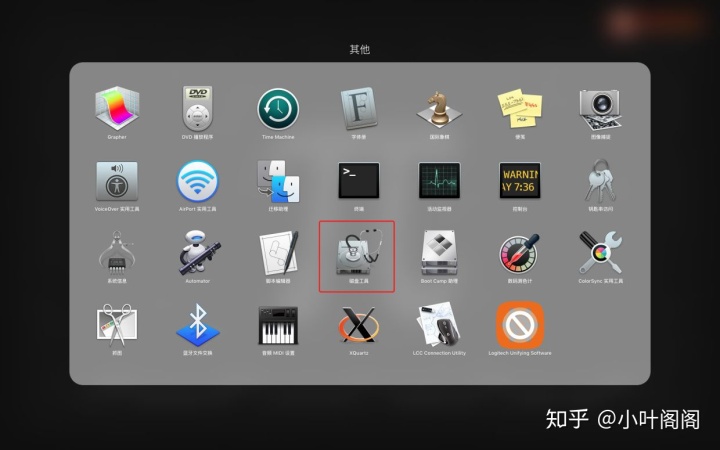The height and width of the screenshot is (450, 720).
Task: Open Font Book (字体册) icon
Action: click(359, 109)
